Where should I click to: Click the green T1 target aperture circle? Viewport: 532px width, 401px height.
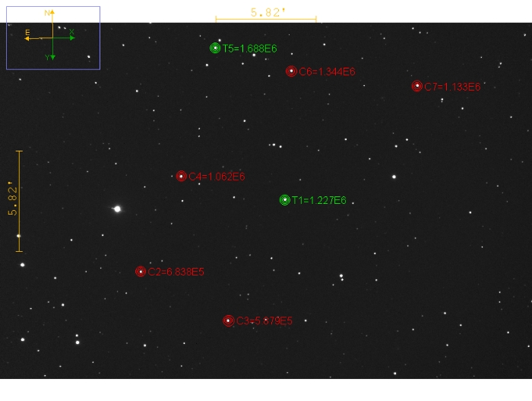coord(285,200)
